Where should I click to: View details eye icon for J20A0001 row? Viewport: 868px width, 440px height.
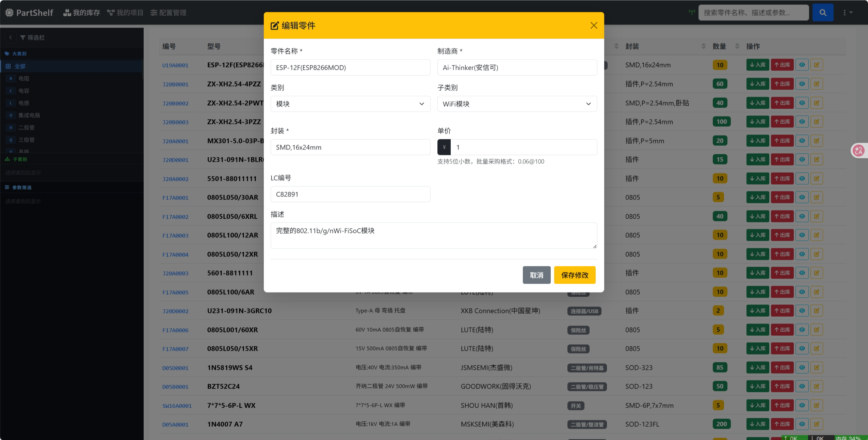tap(802, 141)
